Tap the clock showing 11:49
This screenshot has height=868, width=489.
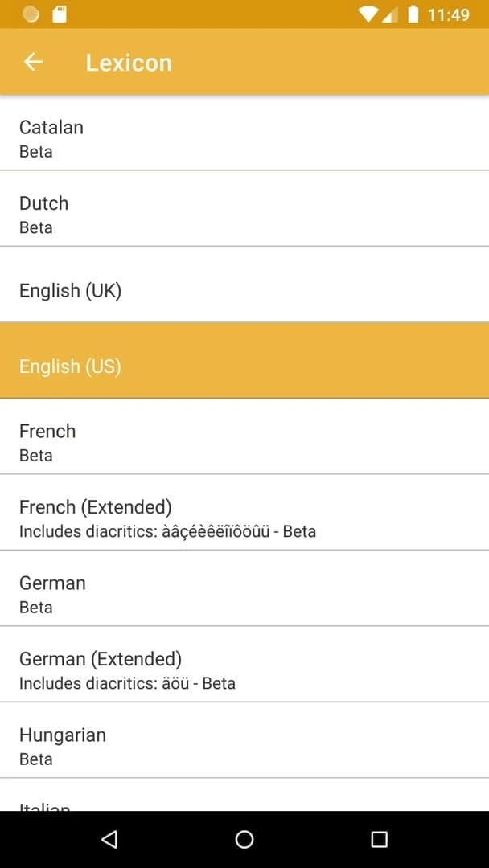(x=448, y=14)
